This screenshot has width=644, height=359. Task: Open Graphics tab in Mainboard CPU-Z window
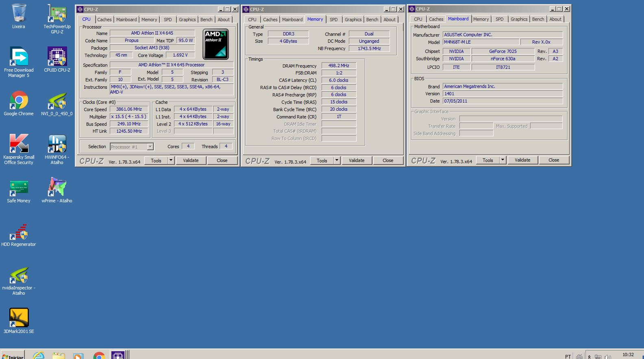tap(519, 19)
